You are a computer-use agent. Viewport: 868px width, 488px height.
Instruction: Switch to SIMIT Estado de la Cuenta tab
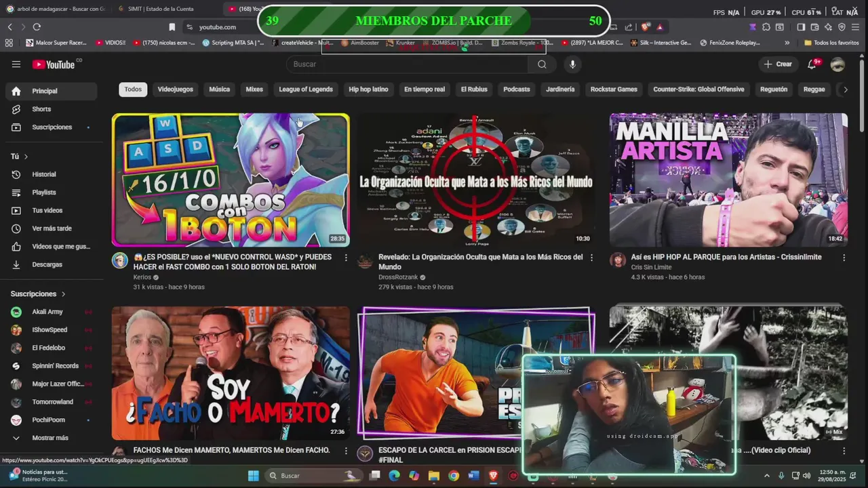pyautogui.click(x=163, y=9)
